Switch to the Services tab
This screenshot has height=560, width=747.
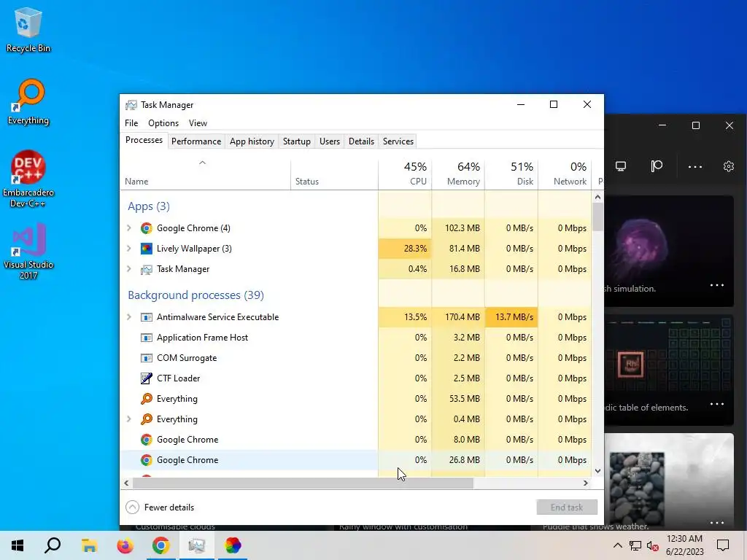398,141
